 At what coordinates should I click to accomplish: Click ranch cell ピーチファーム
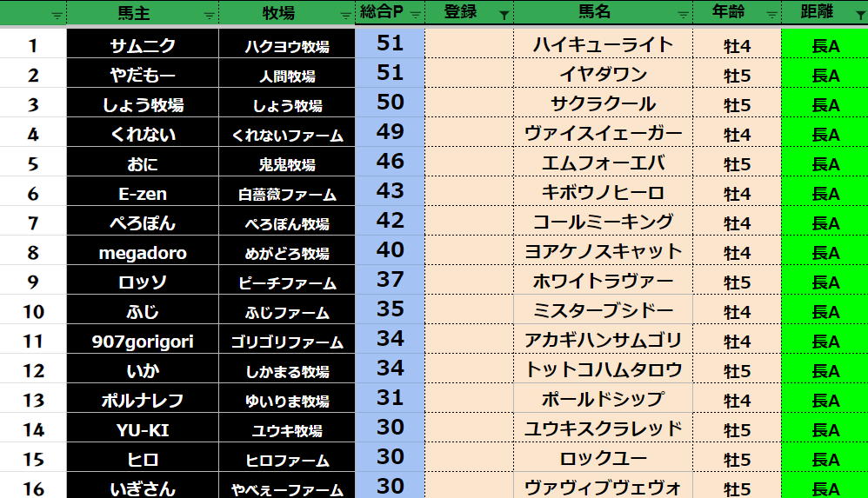pyautogui.click(x=287, y=282)
